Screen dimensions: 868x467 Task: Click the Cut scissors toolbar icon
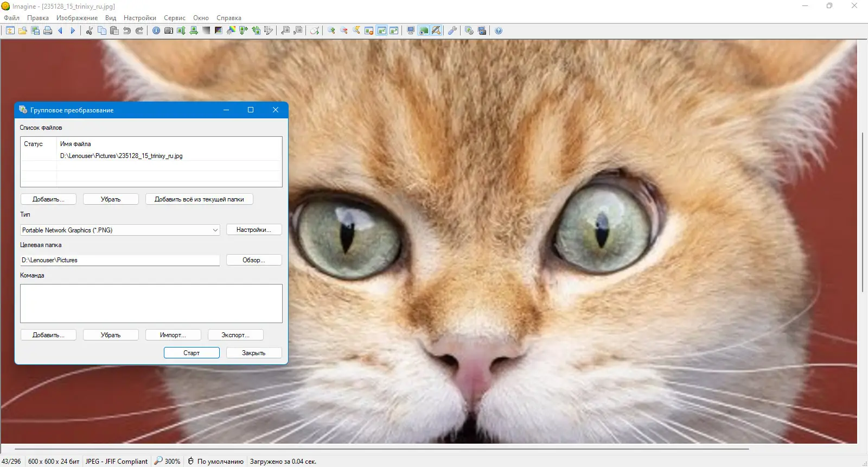coord(90,31)
